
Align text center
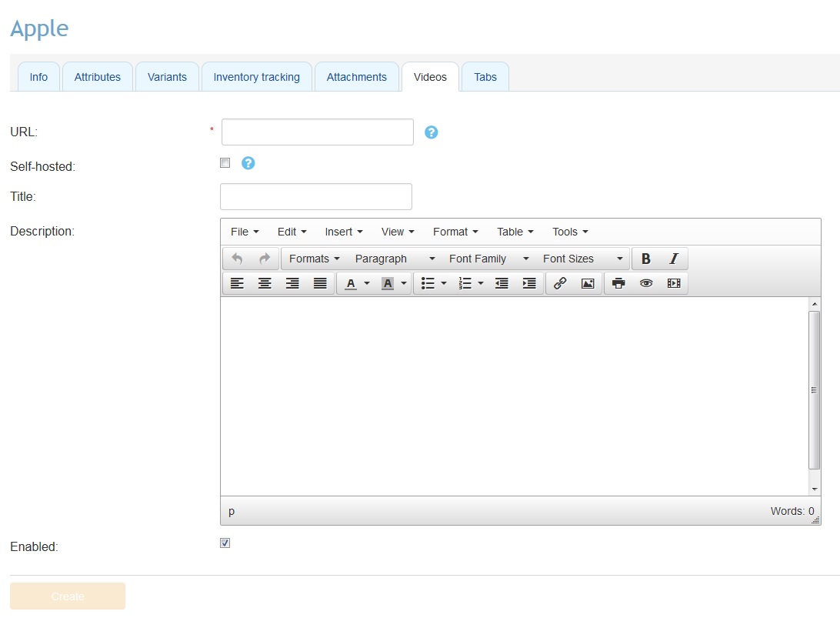265,283
